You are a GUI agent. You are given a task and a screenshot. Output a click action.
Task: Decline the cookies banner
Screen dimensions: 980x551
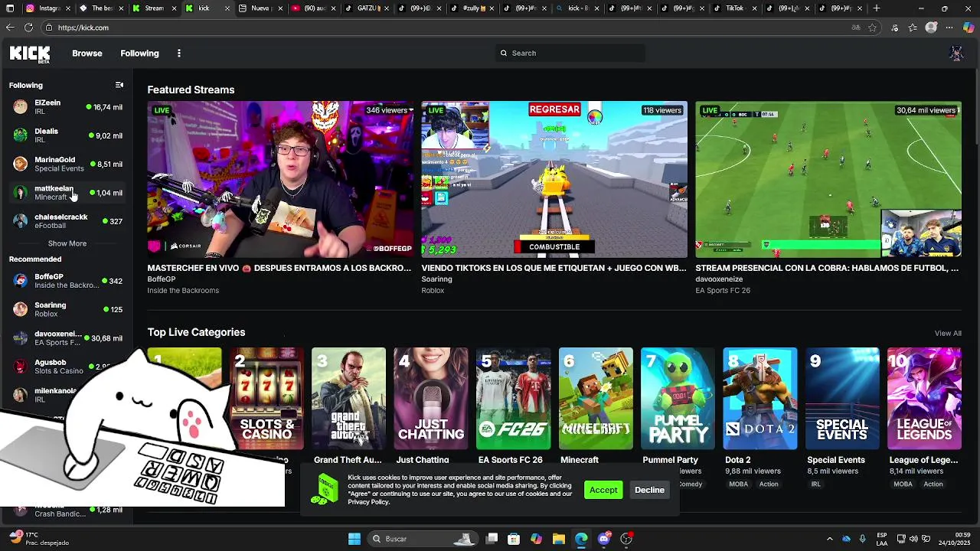click(x=649, y=490)
